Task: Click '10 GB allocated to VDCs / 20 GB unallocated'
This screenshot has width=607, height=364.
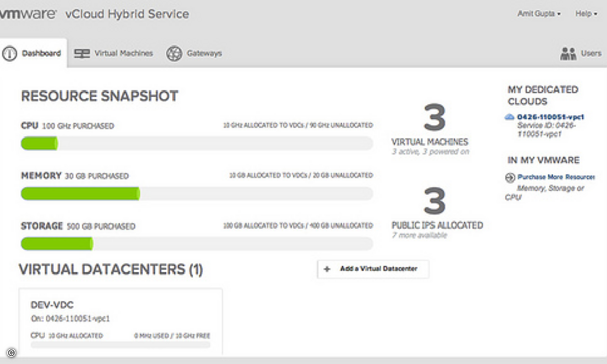Action: 301,175
